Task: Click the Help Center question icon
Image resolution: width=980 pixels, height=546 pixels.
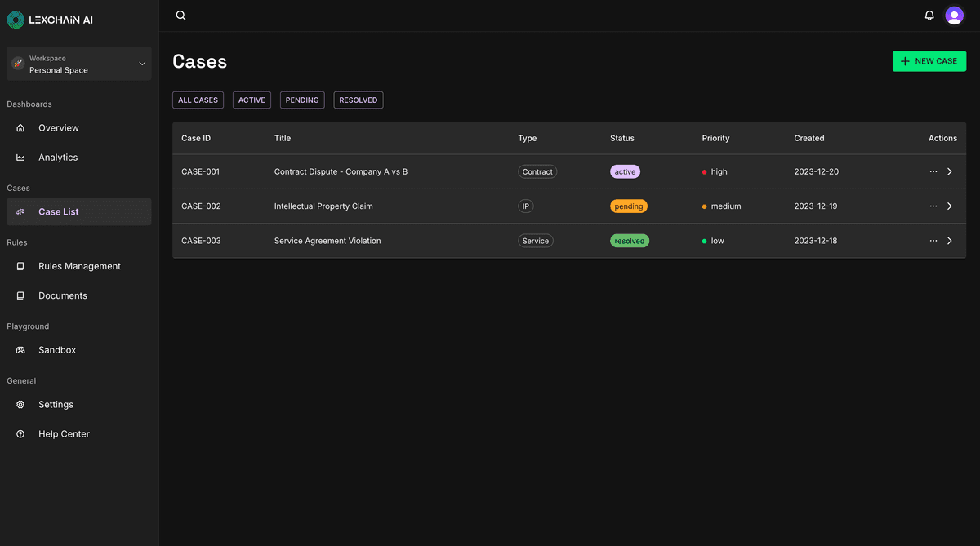Action: [x=20, y=434]
